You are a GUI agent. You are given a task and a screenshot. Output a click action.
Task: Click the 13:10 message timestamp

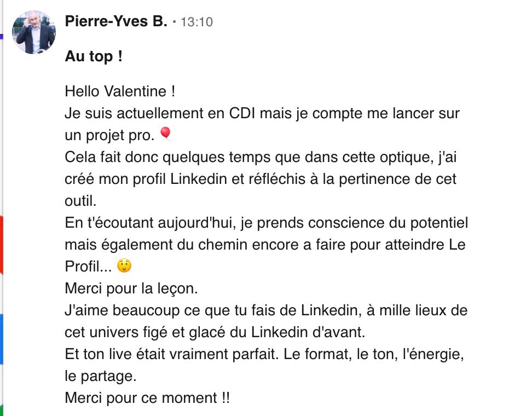pos(196,22)
